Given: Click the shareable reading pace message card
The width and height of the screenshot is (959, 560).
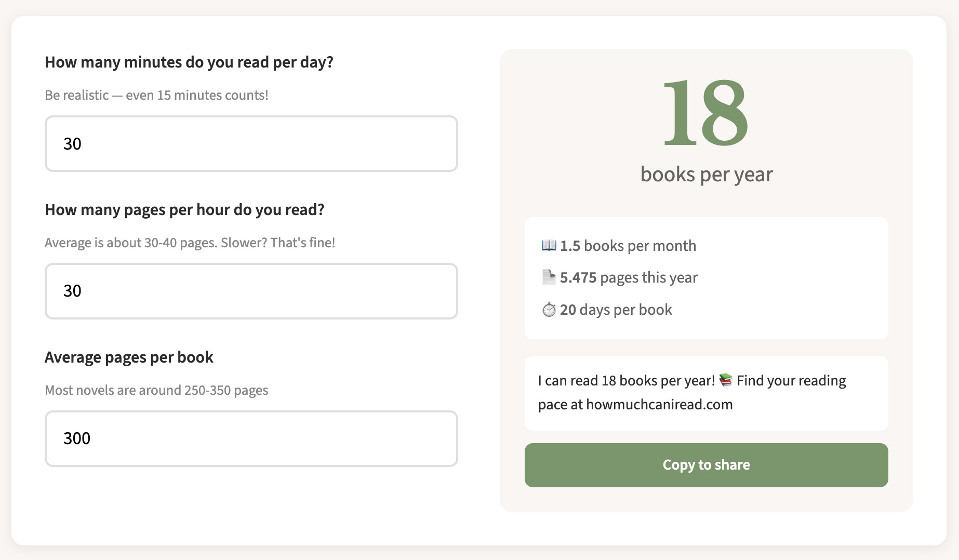Looking at the screenshot, I should point(706,392).
